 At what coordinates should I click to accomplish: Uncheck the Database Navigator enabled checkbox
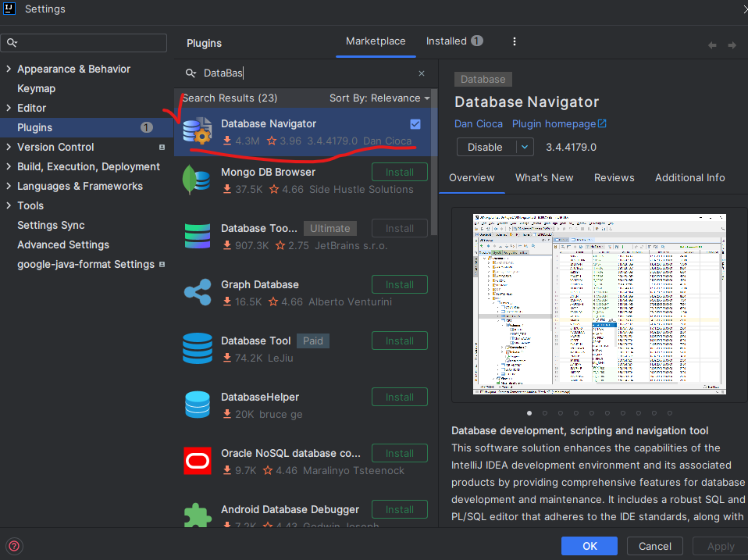(415, 124)
